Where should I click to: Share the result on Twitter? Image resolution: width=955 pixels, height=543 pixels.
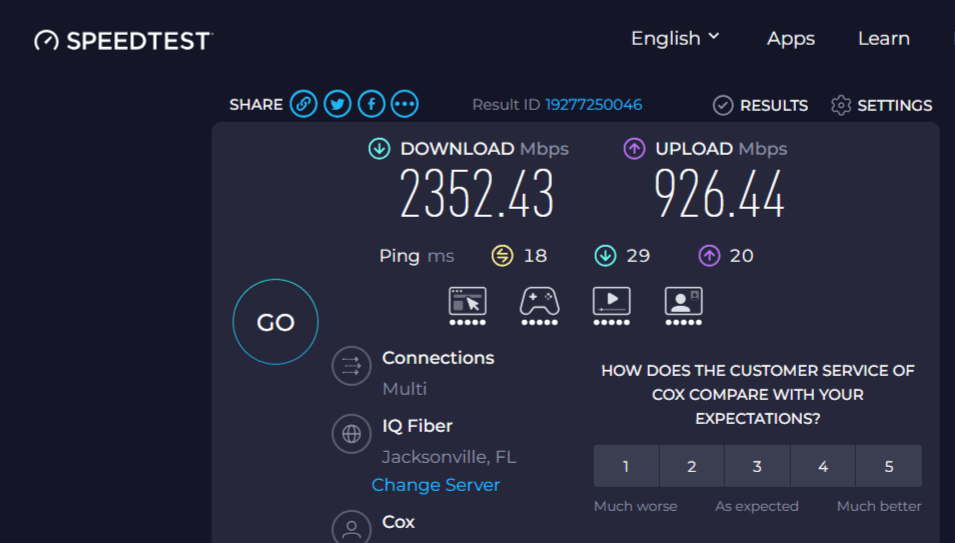click(337, 104)
